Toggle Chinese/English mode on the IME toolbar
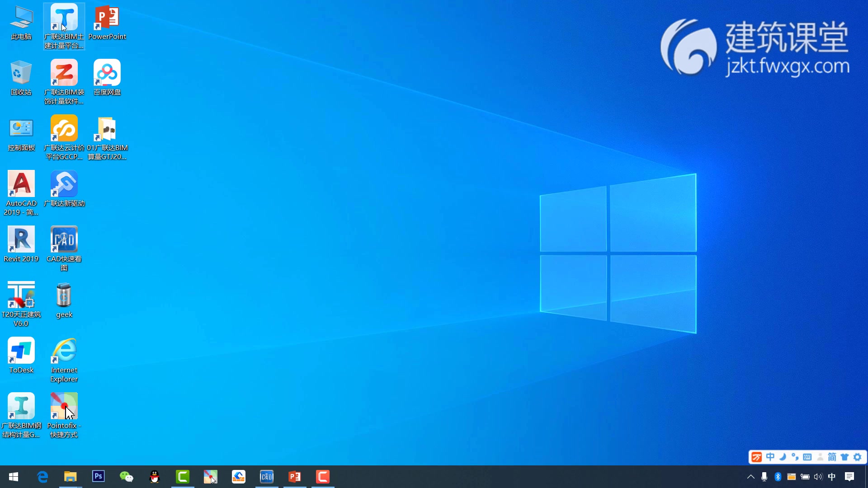Image resolution: width=868 pixels, height=488 pixels. pos(770,457)
